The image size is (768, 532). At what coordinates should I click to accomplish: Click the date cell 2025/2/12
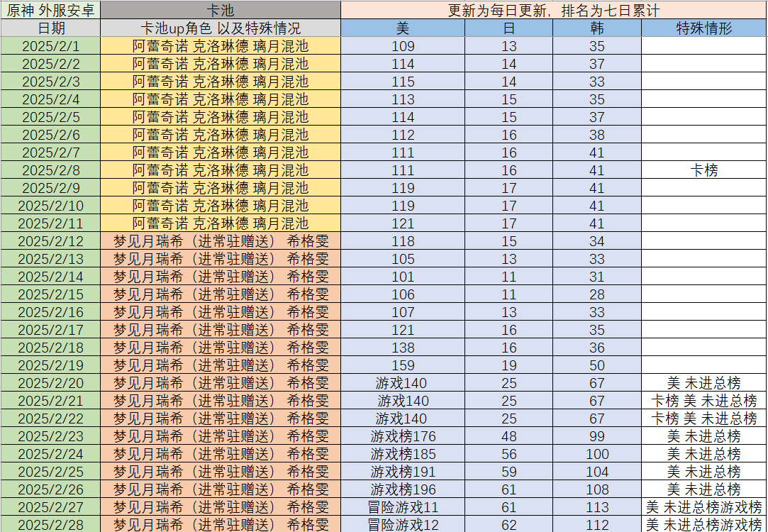(50, 241)
